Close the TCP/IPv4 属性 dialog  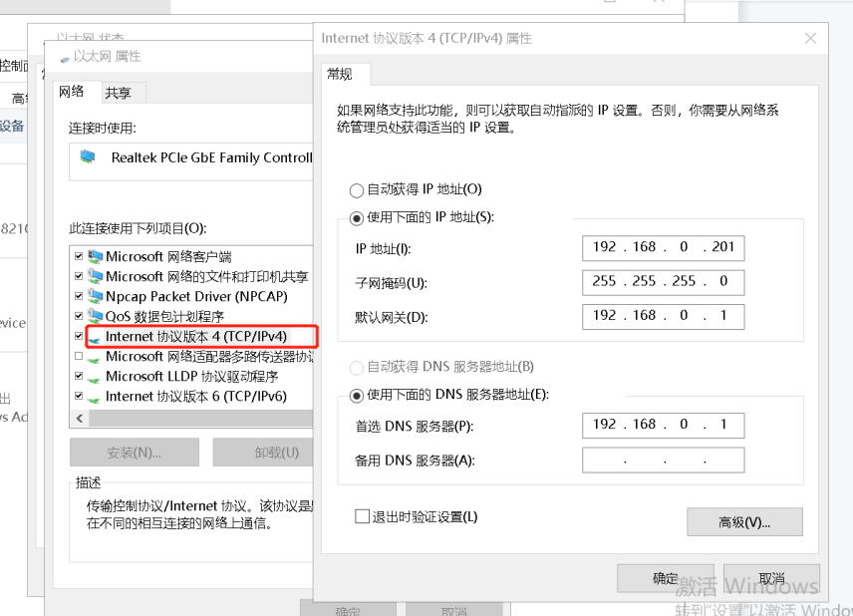pos(810,39)
